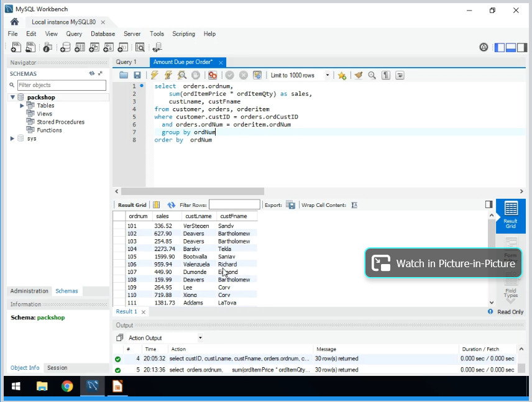Refresh the schemas list in Navigator

click(91, 73)
